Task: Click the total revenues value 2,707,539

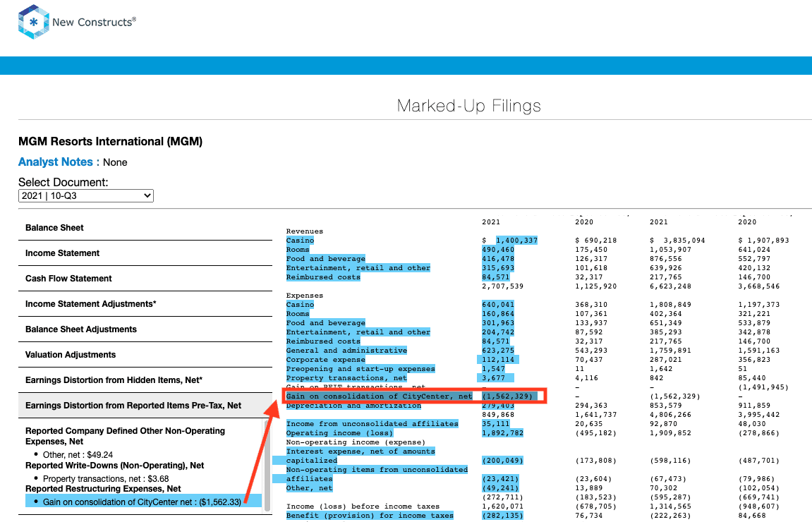Action: point(502,286)
